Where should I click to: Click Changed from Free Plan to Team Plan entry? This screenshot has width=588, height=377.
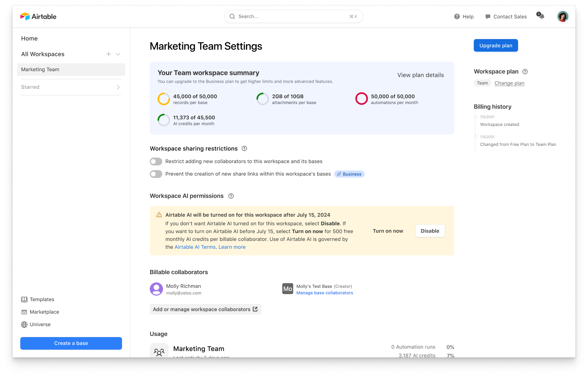click(518, 145)
